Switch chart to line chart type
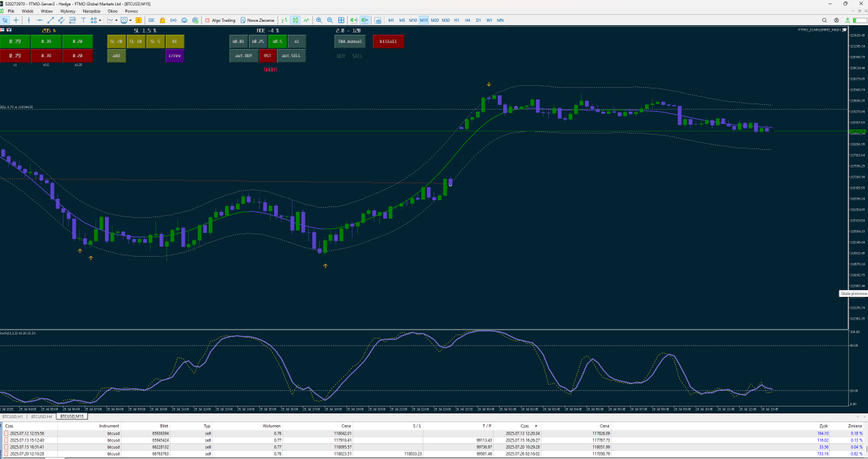 coord(307,20)
